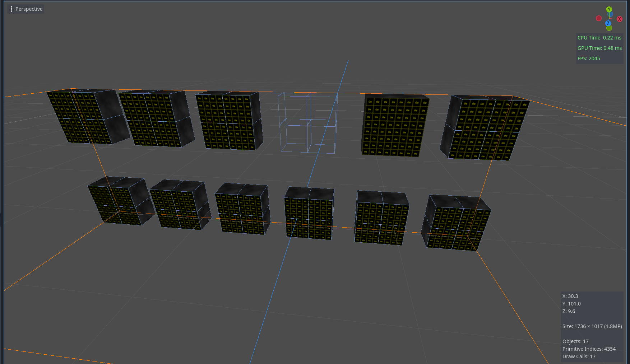The image size is (630, 364).
Task: Click the CPU Time: 0.22 ms overlay
Action: (599, 37)
